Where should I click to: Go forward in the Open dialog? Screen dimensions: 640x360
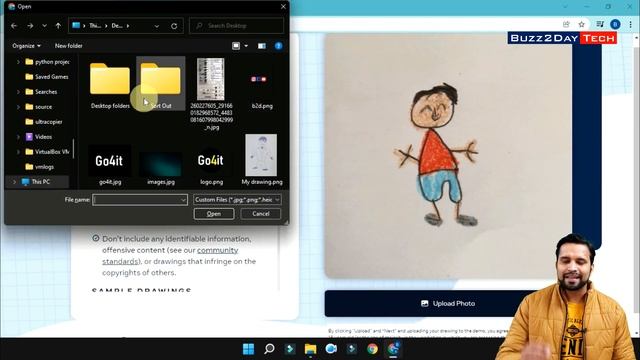(30, 26)
